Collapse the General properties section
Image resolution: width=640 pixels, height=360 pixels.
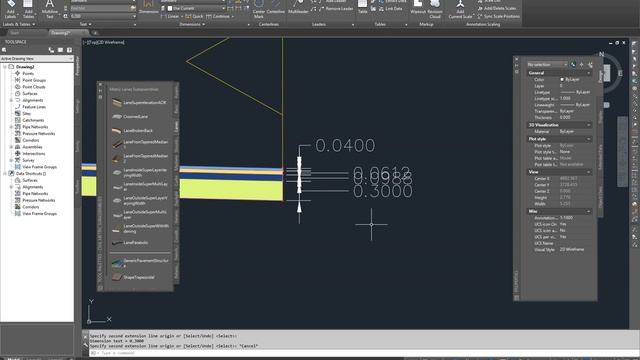pyautogui.click(x=588, y=73)
